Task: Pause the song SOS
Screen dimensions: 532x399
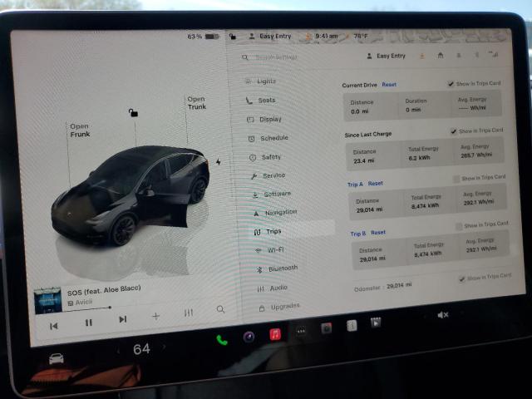Action: (89, 323)
